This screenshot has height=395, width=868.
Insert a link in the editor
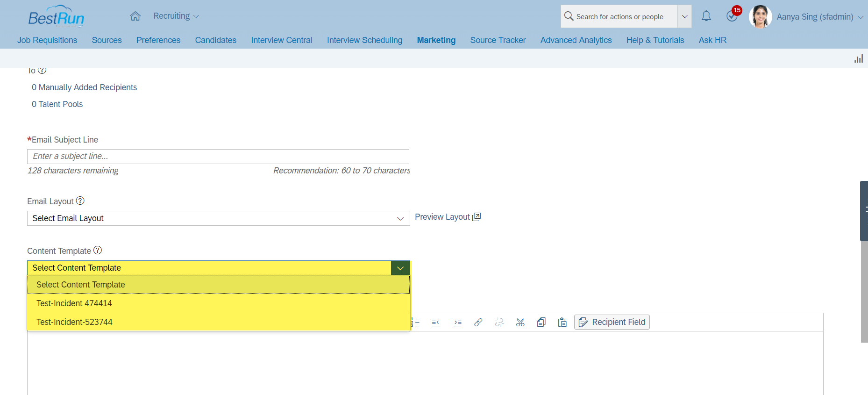point(478,323)
